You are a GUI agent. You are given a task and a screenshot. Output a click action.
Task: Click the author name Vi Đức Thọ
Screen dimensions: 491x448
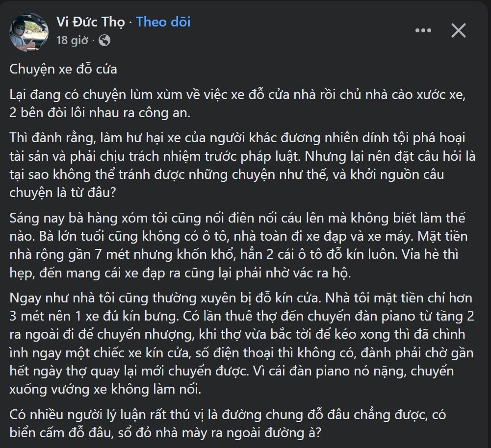(90, 22)
